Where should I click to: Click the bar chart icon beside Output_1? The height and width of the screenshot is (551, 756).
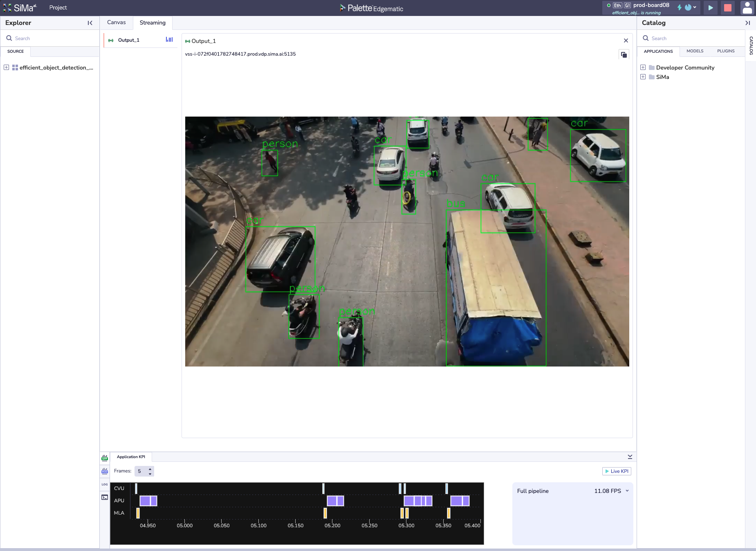click(x=169, y=40)
